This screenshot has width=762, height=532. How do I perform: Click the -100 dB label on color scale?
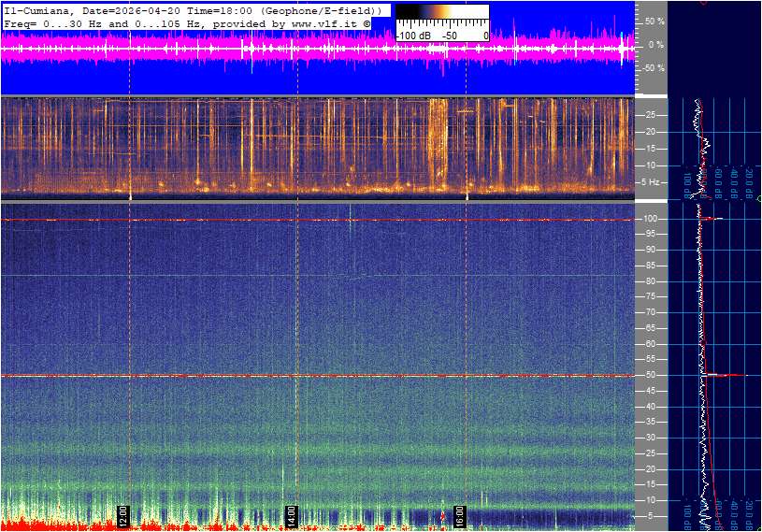[x=412, y=36]
